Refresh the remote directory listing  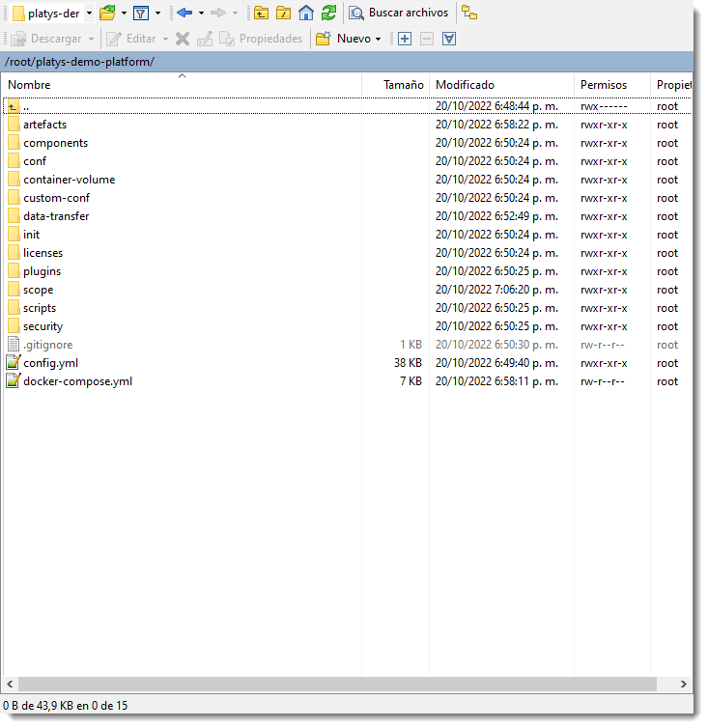click(328, 13)
